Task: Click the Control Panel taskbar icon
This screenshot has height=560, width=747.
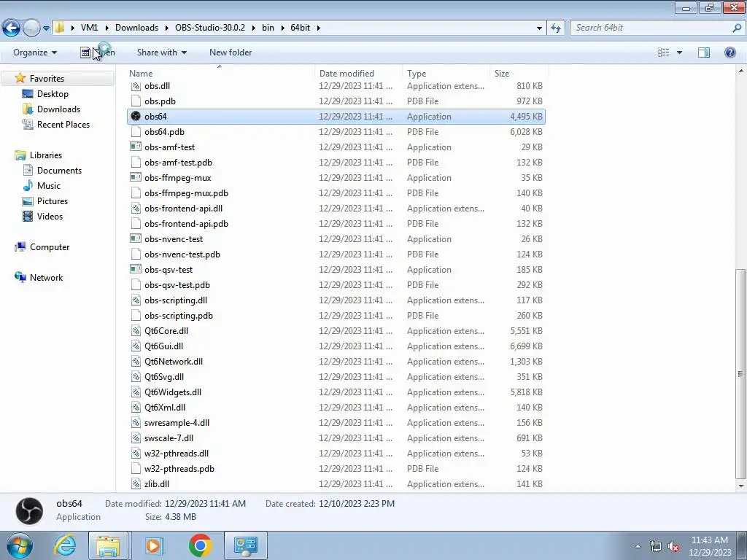Action: [x=245, y=545]
